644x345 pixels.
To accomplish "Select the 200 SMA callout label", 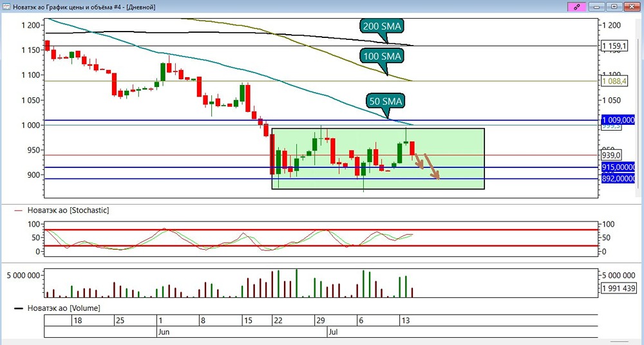I will point(381,26).
